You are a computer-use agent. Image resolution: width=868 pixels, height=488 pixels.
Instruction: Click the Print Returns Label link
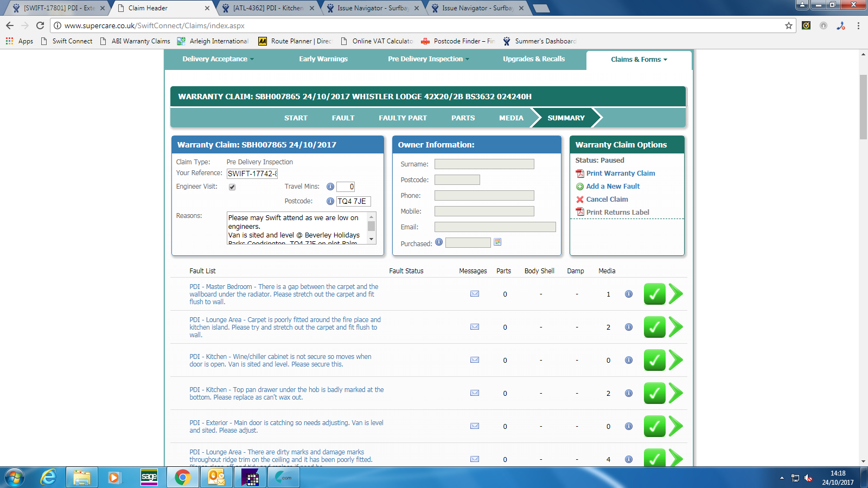(617, 213)
